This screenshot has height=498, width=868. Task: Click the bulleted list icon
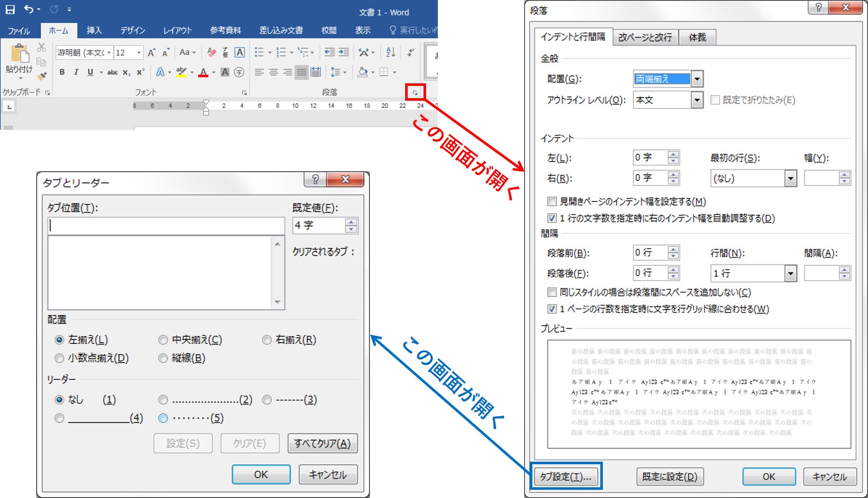coord(260,52)
